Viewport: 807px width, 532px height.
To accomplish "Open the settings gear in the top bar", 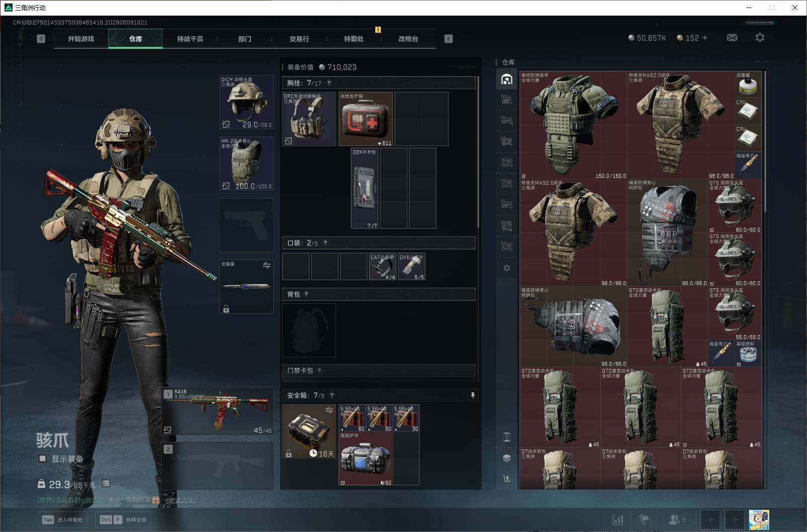I will click(x=760, y=38).
